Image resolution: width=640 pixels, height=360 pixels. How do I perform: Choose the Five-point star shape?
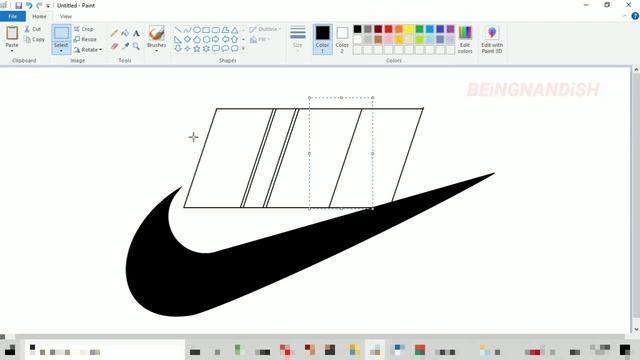197,49
